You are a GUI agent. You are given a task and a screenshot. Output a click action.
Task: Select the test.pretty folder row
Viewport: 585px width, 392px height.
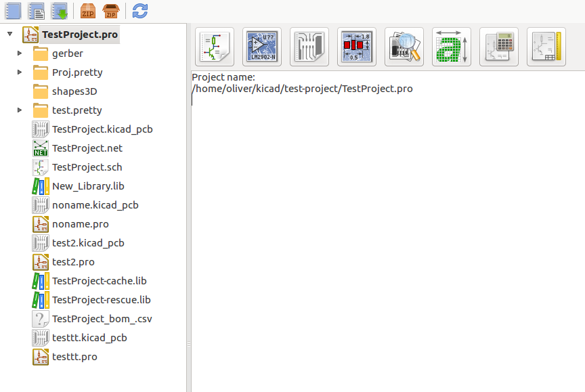click(77, 110)
